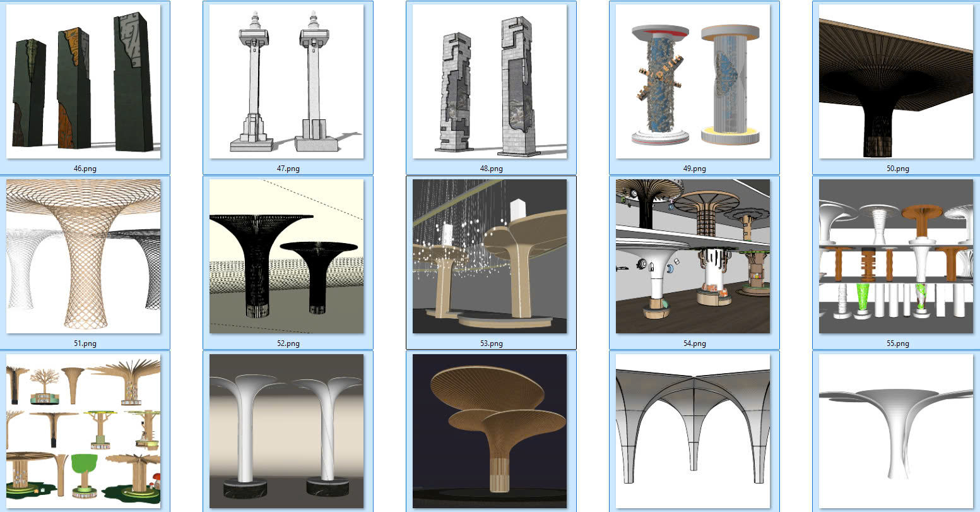Viewport: 980px width, 512px height.
Task: Select the 55.png filename text
Action: [897, 343]
